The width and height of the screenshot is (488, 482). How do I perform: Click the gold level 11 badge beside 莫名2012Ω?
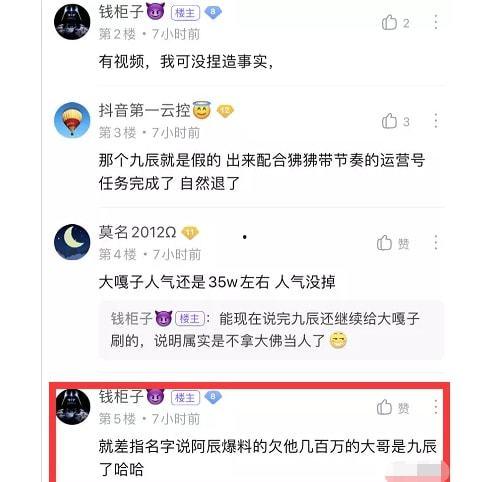(190, 233)
